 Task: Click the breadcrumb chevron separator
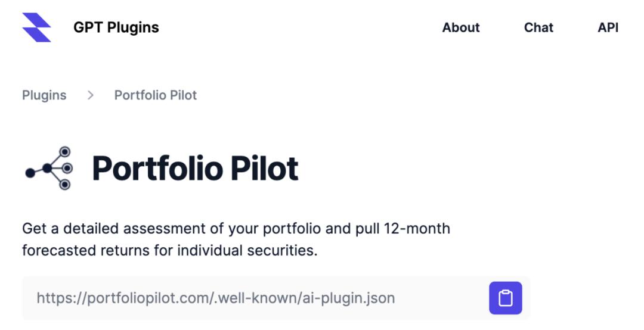pos(91,95)
